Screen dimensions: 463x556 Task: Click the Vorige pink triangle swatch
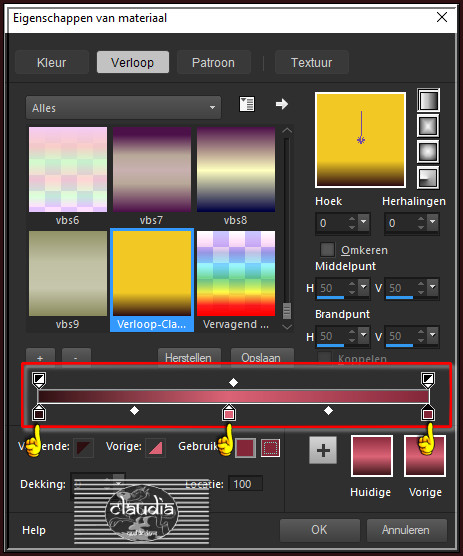click(x=155, y=448)
